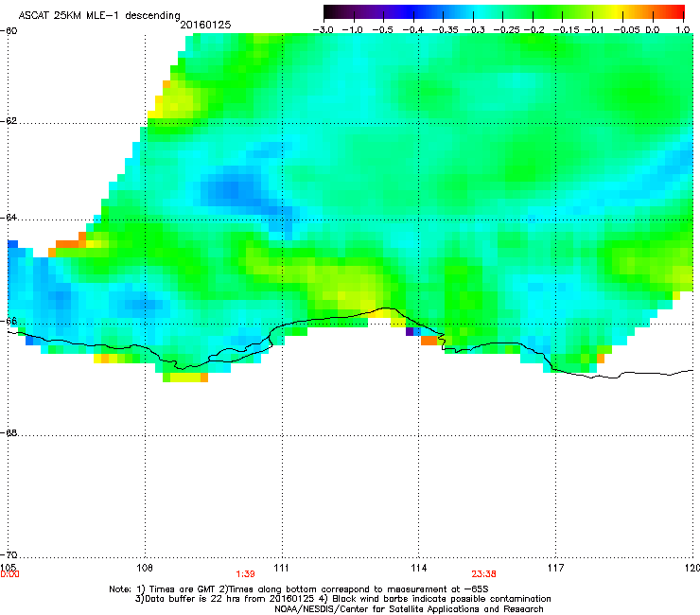The width and height of the screenshot is (700, 615).
Task: Click the colorbar label -3.0
Action: [323, 30]
